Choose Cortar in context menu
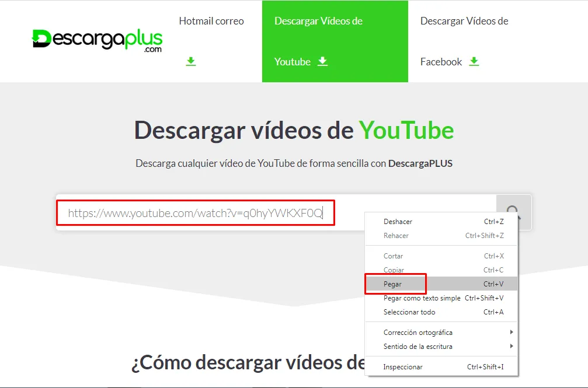588x388 pixels. tap(441, 256)
